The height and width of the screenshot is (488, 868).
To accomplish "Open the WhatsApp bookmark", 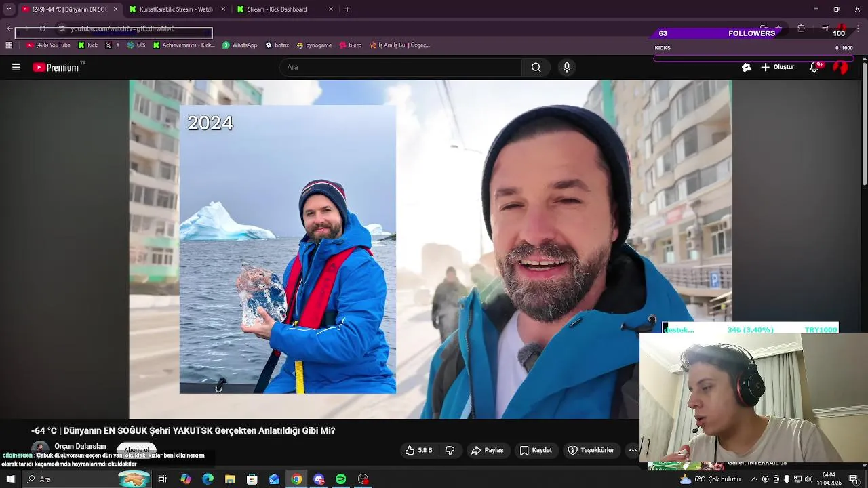I will (x=240, y=45).
